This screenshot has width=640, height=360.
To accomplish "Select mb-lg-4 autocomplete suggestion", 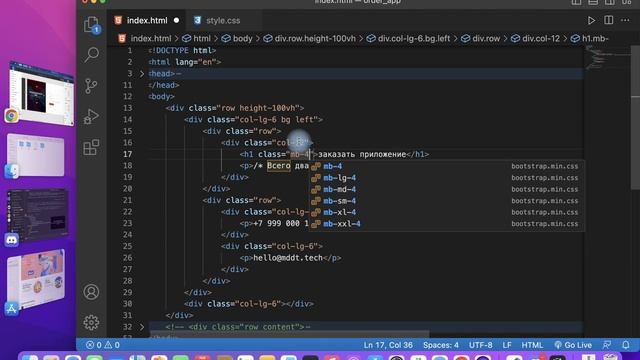I will pos(446,178).
